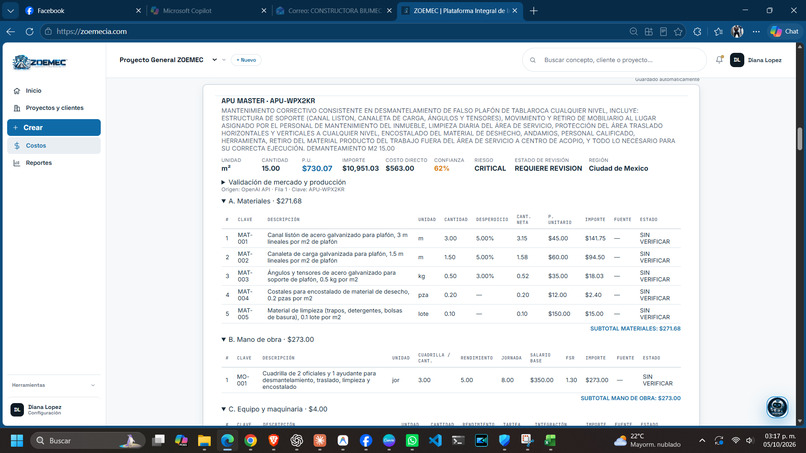Expand the Herramientas section chevron
806x453 pixels.
93,385
